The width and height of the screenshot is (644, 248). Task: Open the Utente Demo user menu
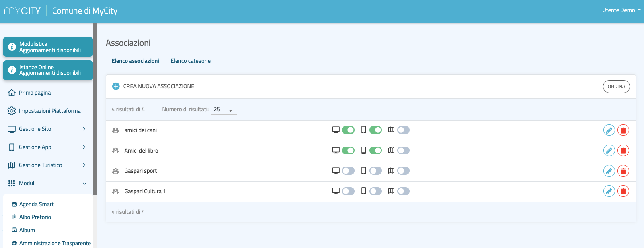point(621,10)
